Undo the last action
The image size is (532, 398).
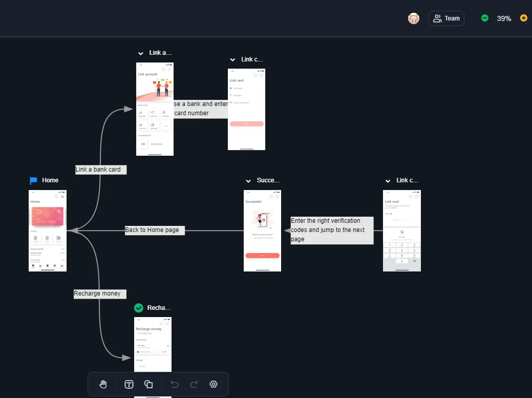175,384
